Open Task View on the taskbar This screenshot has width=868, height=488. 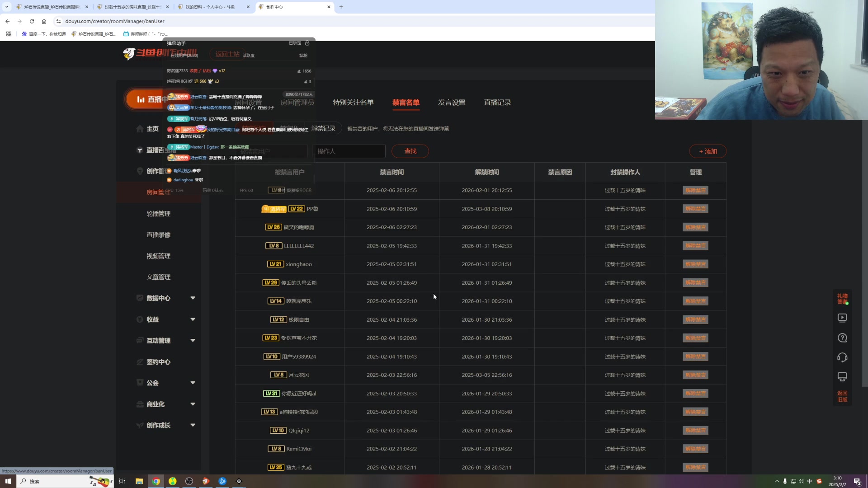click(122, 481)
